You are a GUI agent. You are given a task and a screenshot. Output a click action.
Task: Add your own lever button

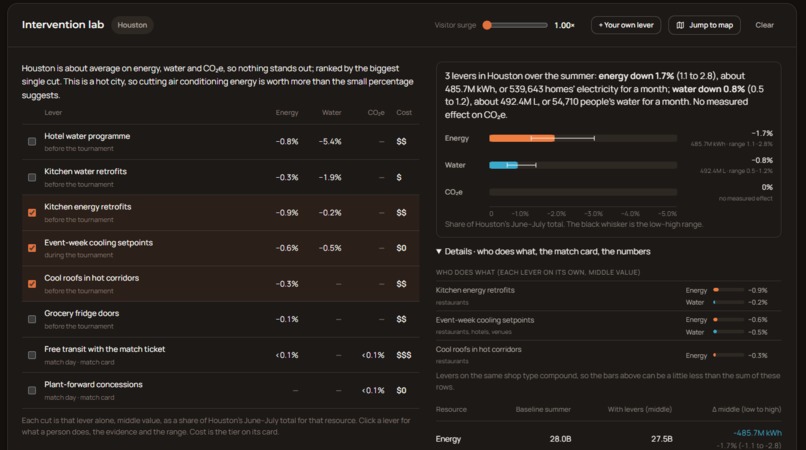tap(626, 25)
